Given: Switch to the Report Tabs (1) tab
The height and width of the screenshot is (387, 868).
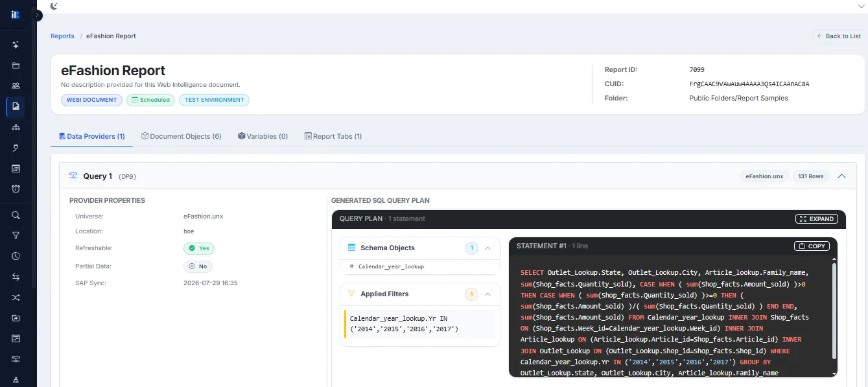Looking at the screenshot, I should (333, 136).
